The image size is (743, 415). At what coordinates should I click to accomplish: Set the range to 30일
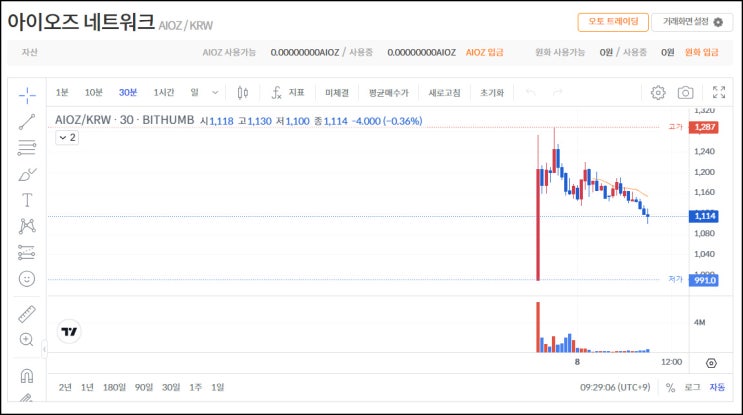(171, 387)
